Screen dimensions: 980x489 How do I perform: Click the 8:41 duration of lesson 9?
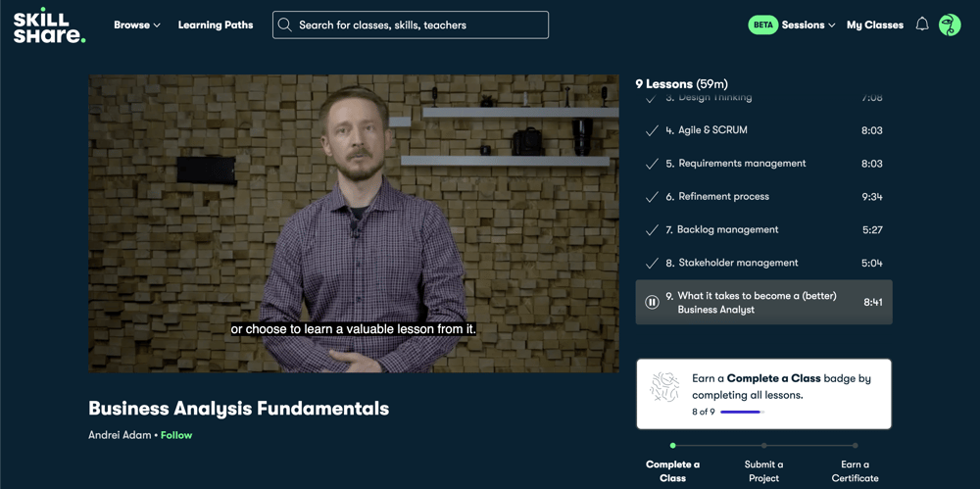tap(873, 302)
